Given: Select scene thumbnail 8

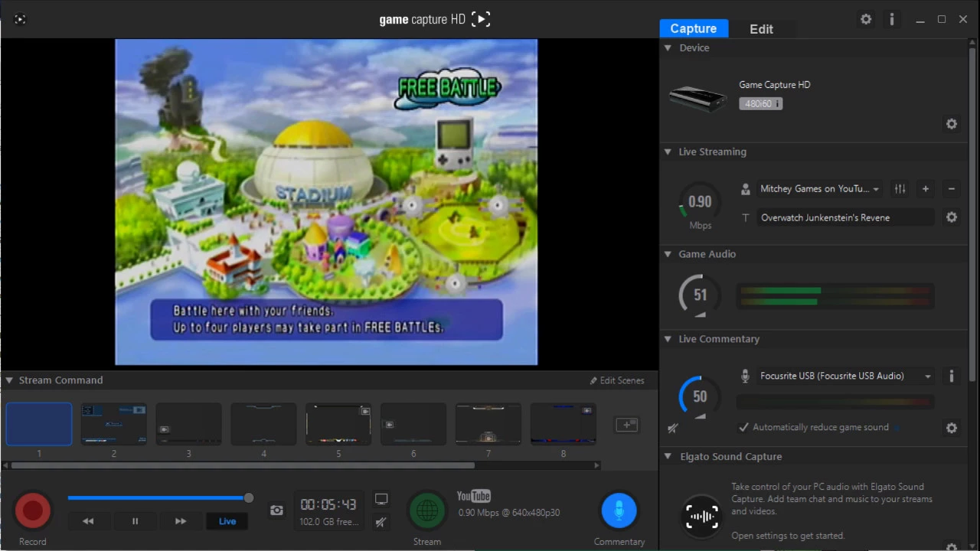Looking at the screenshot, I should [x=563, y=424].
